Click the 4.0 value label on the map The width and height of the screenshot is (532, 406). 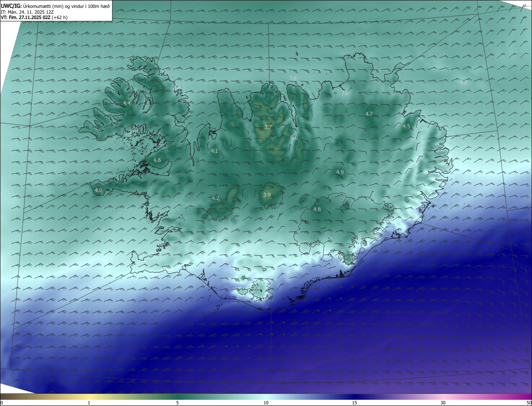pos(99,190)
